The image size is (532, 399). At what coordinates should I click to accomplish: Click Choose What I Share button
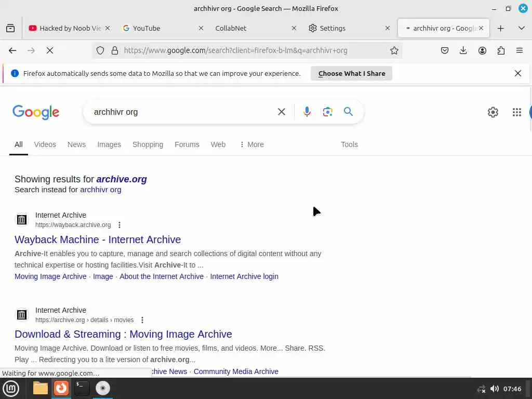[x=352, y=74]
